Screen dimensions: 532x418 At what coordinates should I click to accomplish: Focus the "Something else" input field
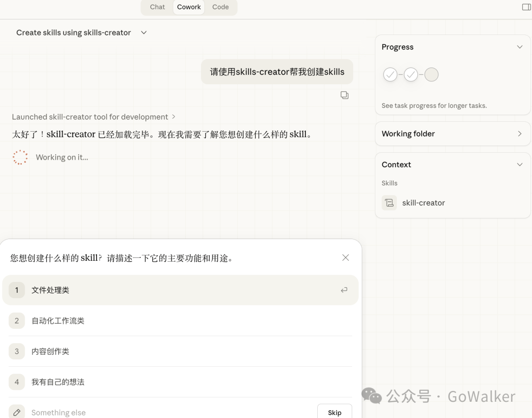click(169, 413)
